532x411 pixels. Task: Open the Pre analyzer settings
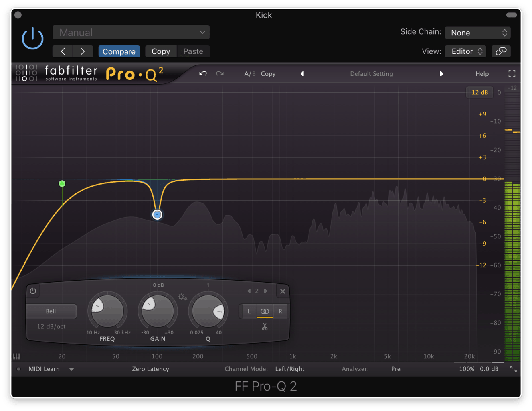pos(396,369)
